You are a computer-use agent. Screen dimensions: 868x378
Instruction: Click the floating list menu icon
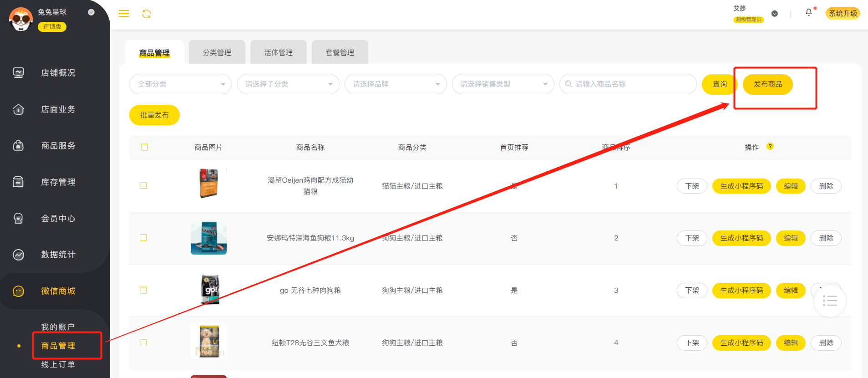point(829,301)
